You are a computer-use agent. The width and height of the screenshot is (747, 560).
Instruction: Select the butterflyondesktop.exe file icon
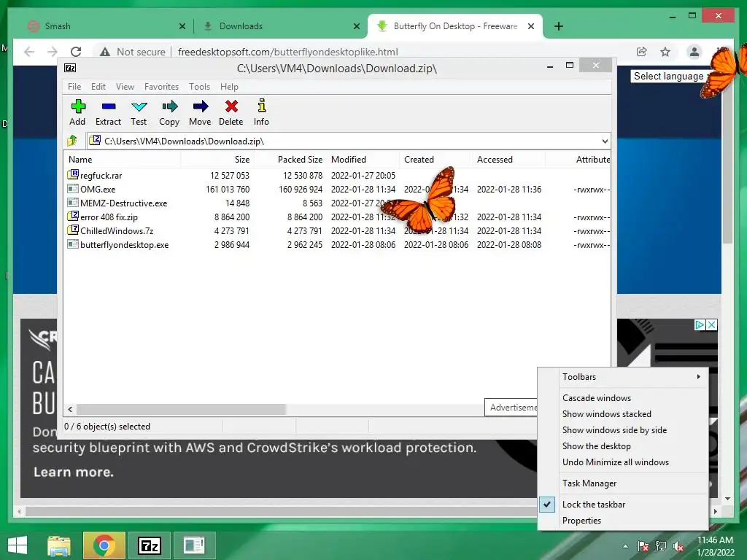(73, 244)
